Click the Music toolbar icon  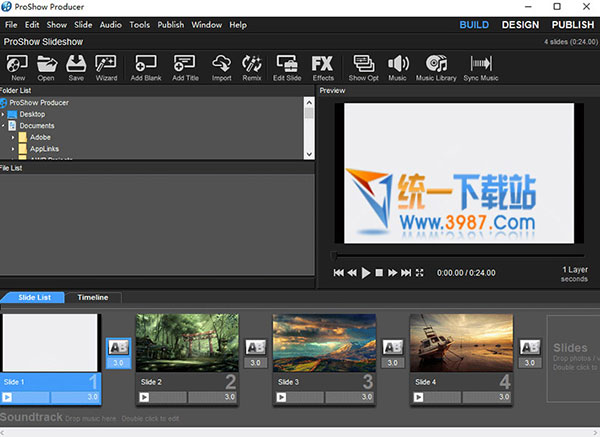coord(398,68)
